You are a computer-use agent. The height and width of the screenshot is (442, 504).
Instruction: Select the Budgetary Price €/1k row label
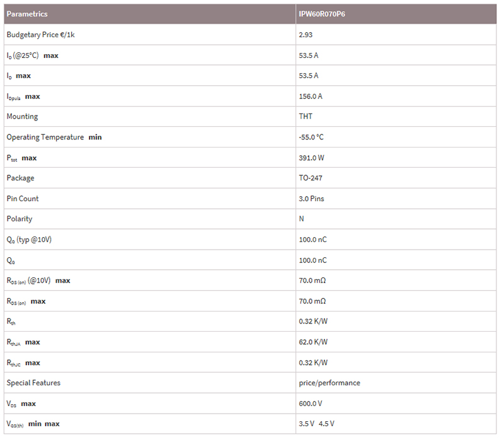click(x=41, y=35)
